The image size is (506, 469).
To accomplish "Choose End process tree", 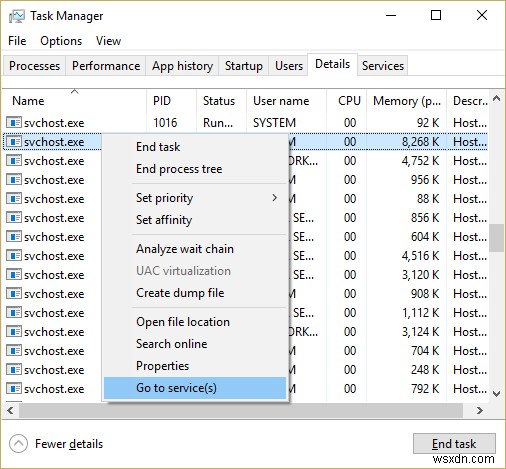I will coord(195,169).
